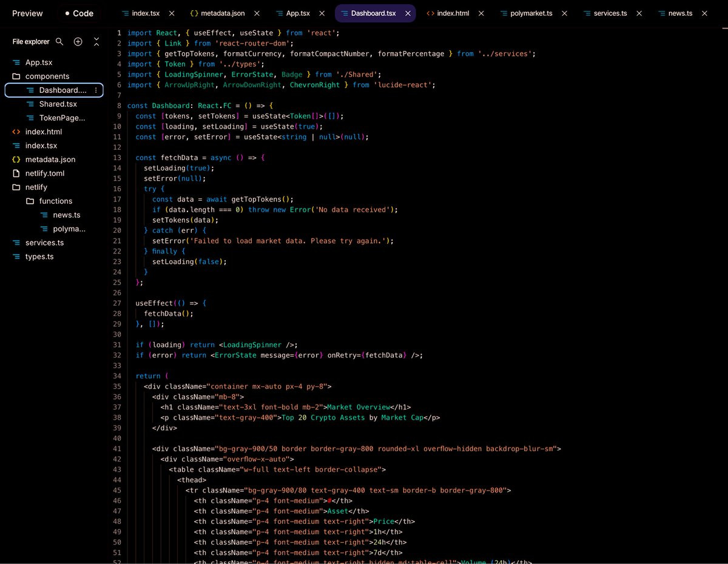Close the index.tsx tab
The image size is (728, 564).
(x=172, y=13)
